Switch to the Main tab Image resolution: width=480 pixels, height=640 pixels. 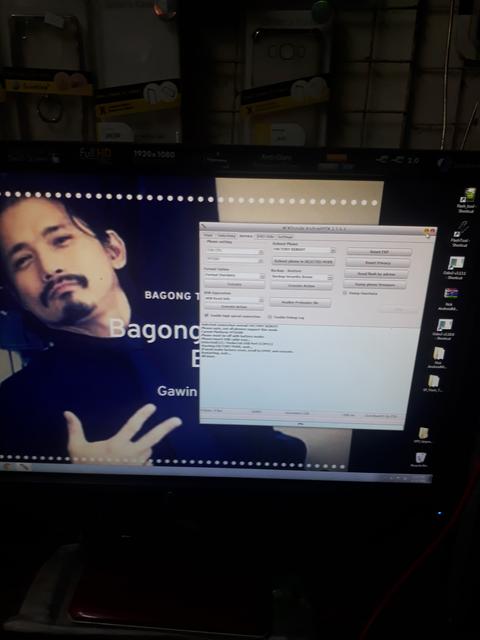click(x=208, y=236)
